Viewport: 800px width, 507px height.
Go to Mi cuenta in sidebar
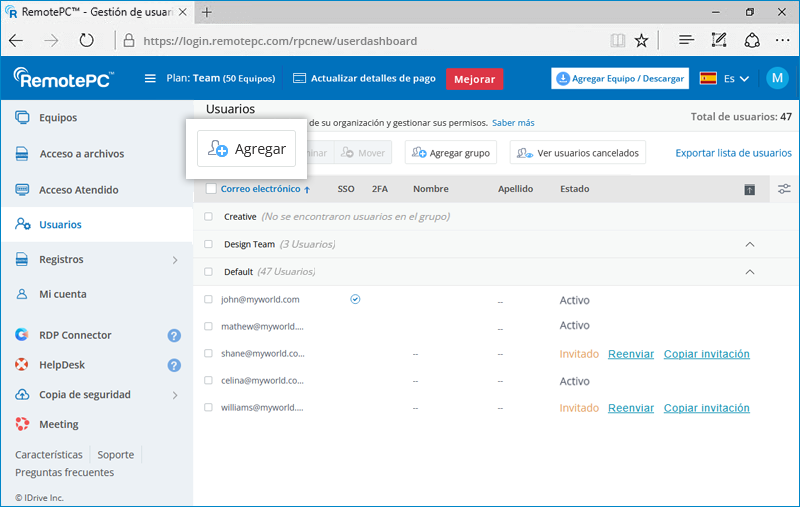click(62, 295)
